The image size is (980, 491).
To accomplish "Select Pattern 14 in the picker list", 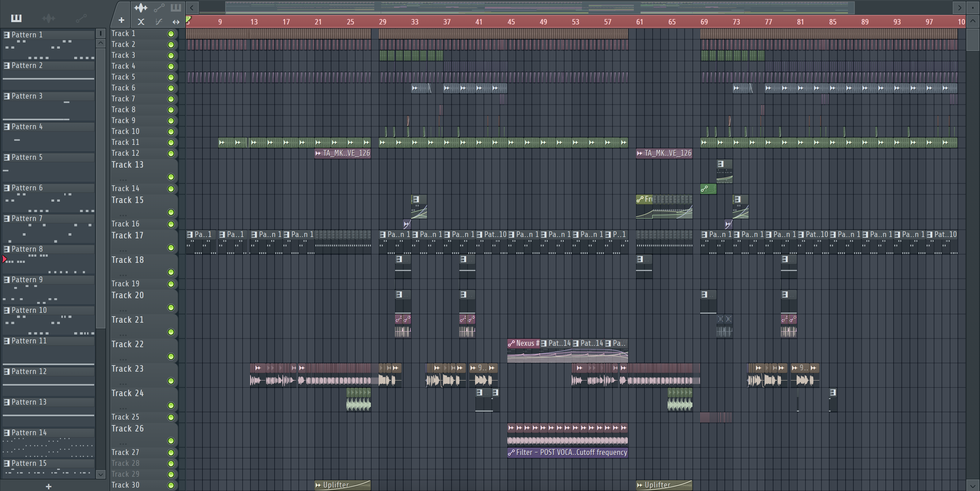I will [49, 433].
